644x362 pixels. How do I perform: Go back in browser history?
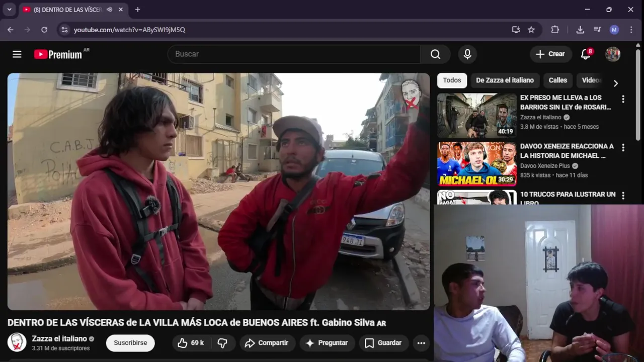pyautogui.click(x=10, y=30)
